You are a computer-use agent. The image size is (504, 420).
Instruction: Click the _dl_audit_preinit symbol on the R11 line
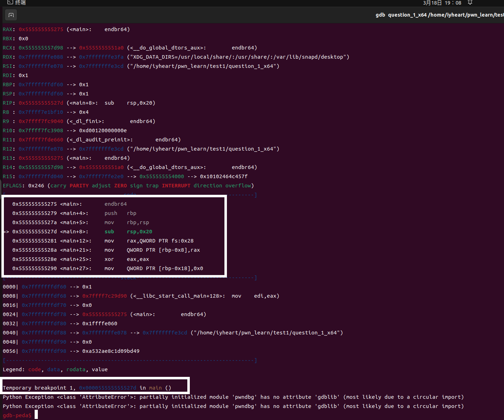tap(100, 140)
